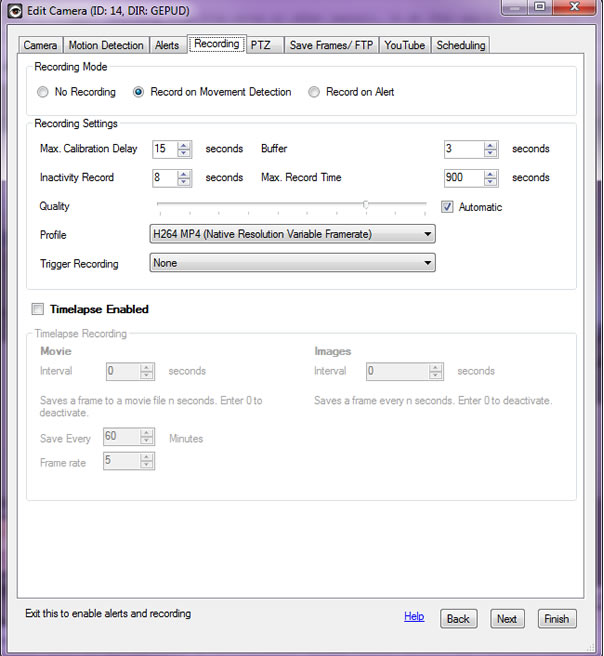Open the Profile H264 MP4 dropdown
The height and width of the screenshot is (656, 604).
[292, 234]
